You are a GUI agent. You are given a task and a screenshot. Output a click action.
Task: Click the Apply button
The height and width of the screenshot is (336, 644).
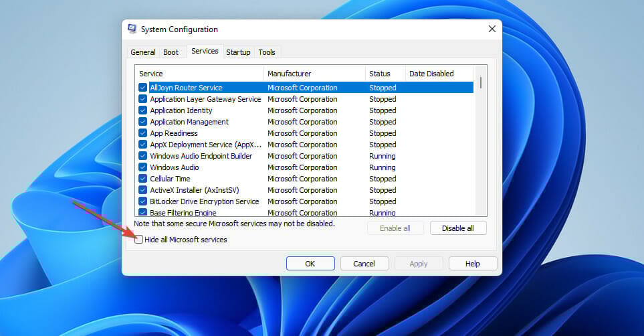coord(419,264)
